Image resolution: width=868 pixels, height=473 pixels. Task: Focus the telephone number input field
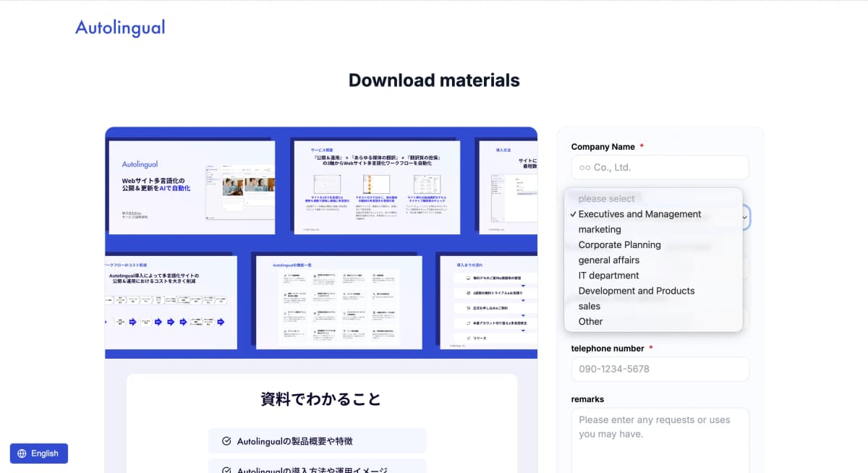[660, 369]
